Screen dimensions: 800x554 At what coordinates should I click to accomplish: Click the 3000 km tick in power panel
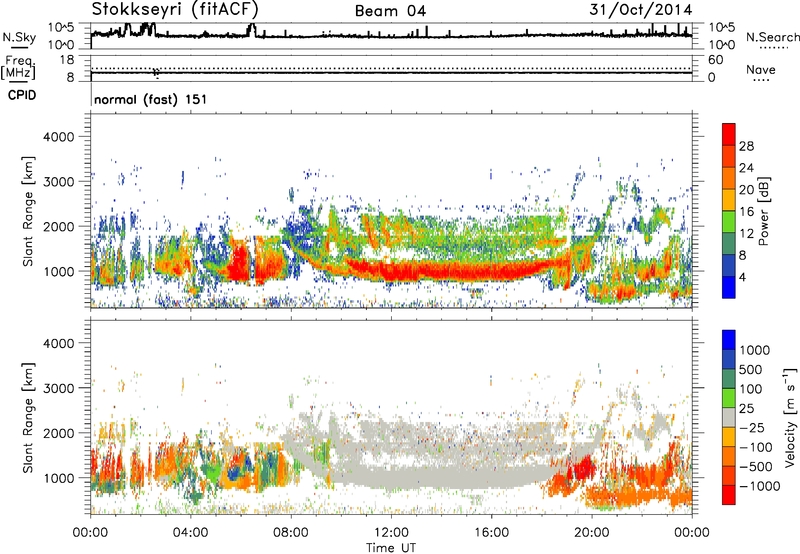point(58,182)
